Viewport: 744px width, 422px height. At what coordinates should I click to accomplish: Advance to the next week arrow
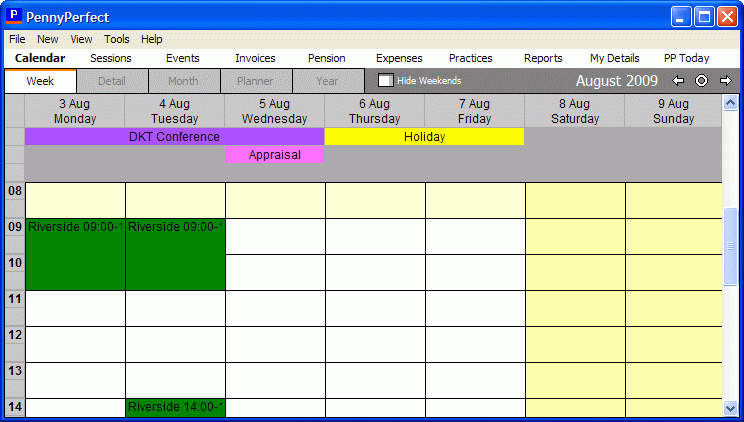tap(725, 81)
